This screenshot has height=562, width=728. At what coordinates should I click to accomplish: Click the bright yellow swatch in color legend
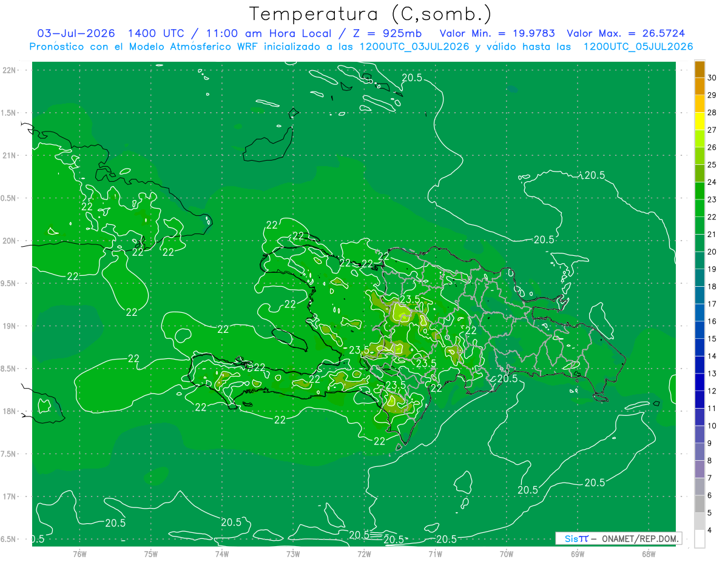699,121
